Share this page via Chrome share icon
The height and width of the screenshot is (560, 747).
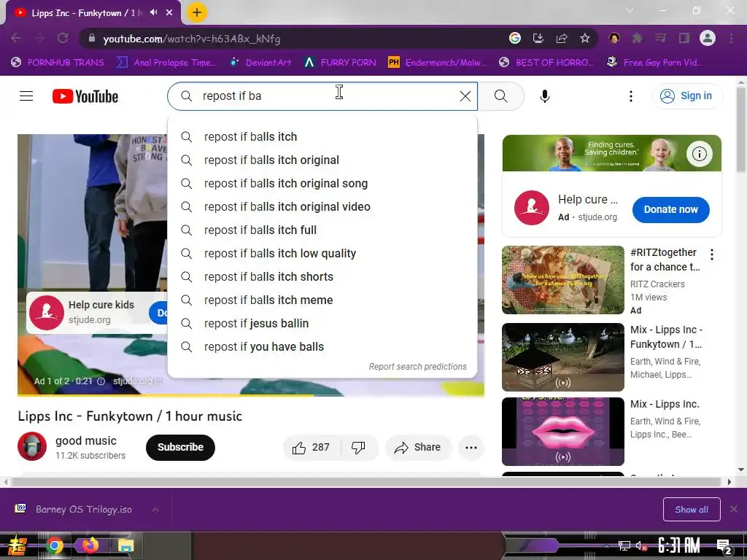562,38
